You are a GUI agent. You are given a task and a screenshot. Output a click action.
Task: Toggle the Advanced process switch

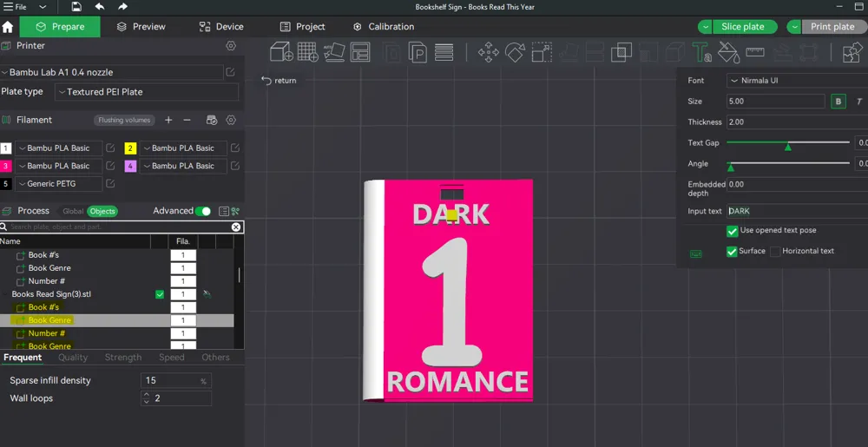tap(203, 211)
